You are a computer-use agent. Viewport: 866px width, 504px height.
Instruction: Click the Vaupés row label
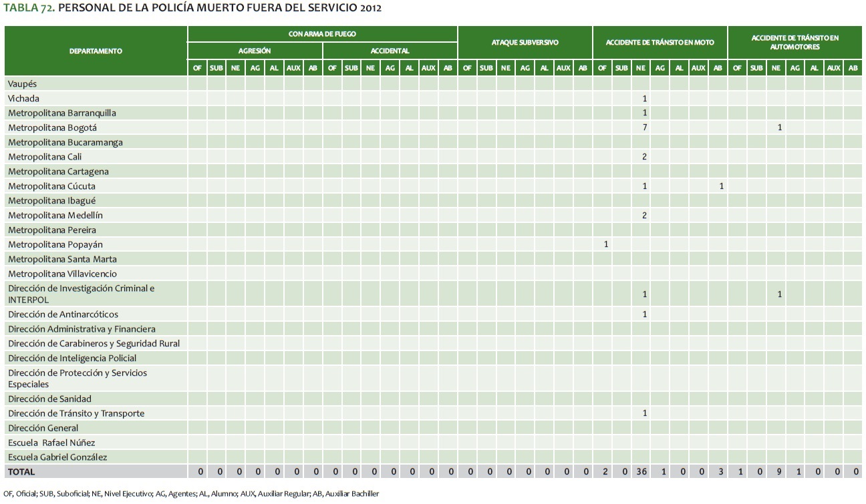tap(23, 83)
